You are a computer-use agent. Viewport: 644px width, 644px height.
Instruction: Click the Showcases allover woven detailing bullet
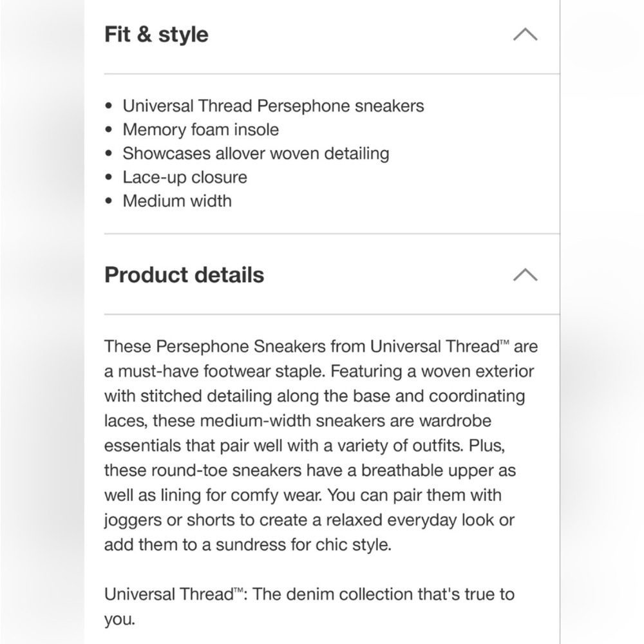256,153
